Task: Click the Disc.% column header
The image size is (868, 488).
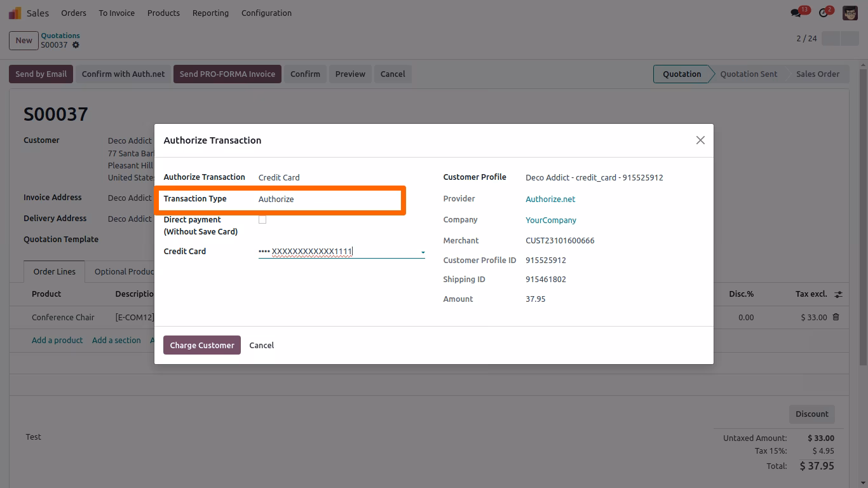Action: [x=741, y=294]
